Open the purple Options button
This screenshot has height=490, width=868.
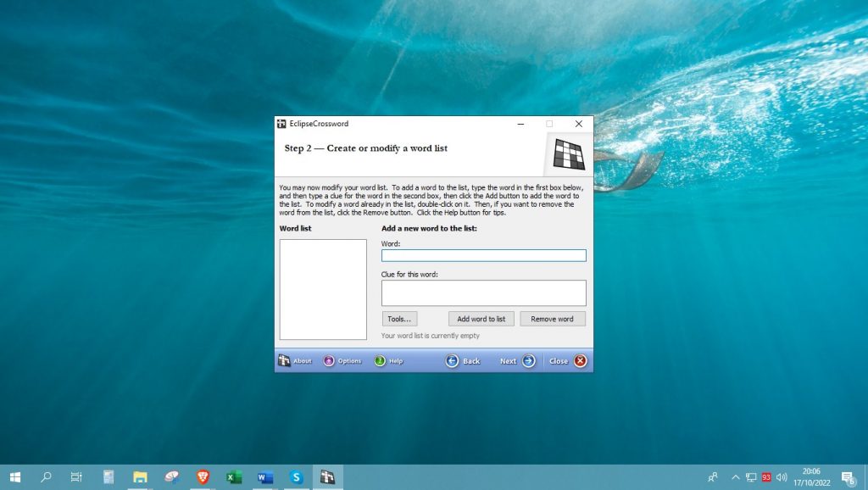coord(342,361)
